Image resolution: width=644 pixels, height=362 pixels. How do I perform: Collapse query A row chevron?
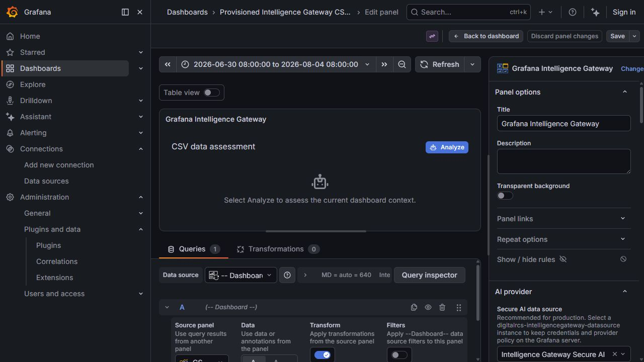click(167, 307)
